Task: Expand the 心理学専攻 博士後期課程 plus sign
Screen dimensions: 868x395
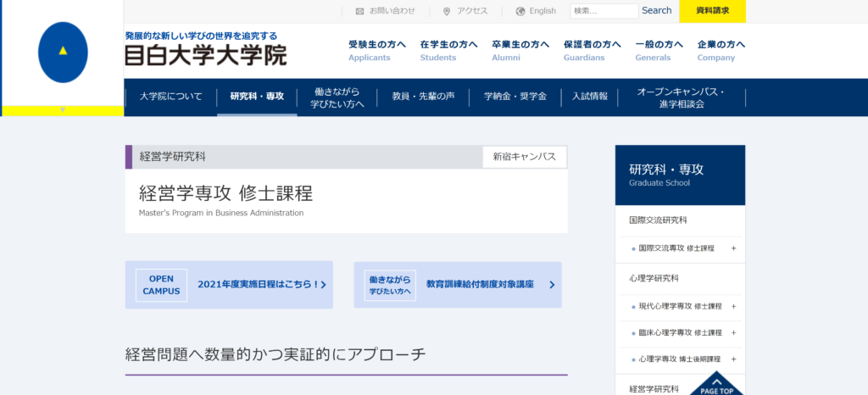Action: coord(733,359)
